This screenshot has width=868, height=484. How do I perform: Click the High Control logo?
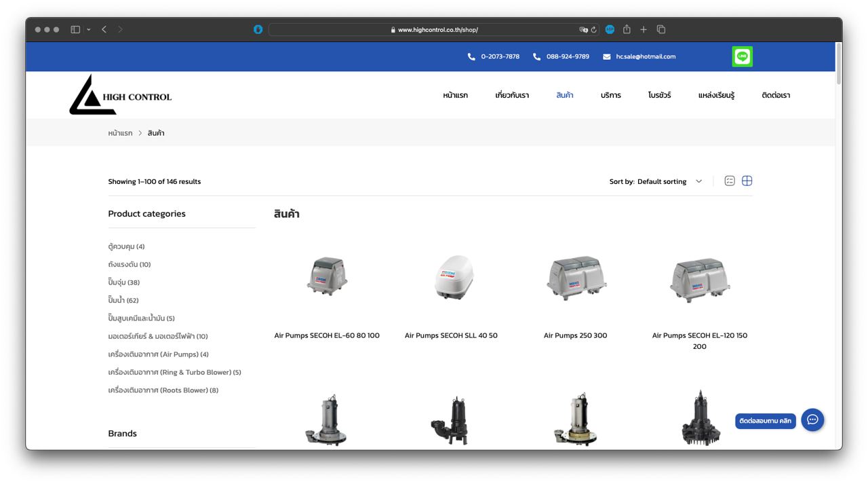pyautogui.click(x=121, y=95)
